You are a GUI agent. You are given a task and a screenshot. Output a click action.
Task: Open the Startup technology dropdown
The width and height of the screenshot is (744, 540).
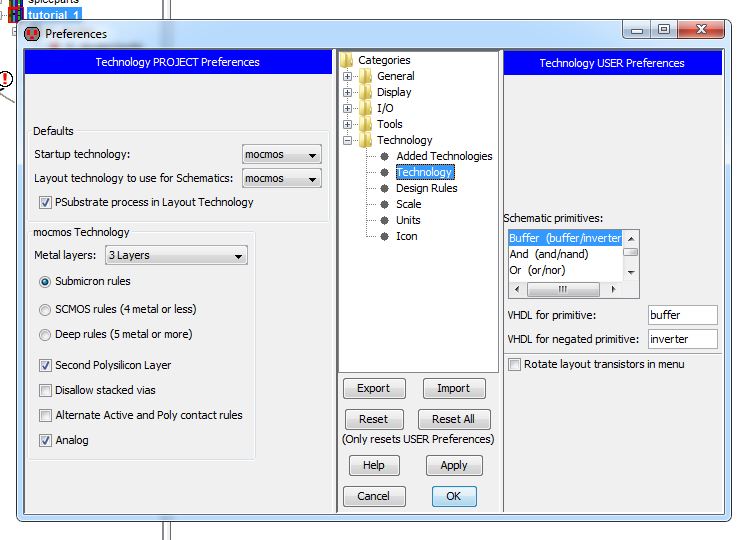point(281,154)
